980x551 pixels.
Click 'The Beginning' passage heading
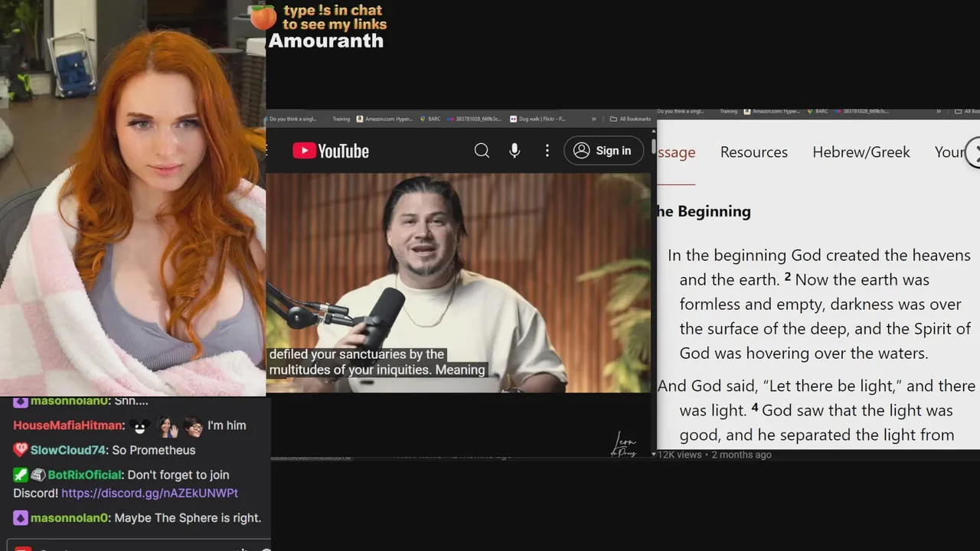[x=704, y=211]
